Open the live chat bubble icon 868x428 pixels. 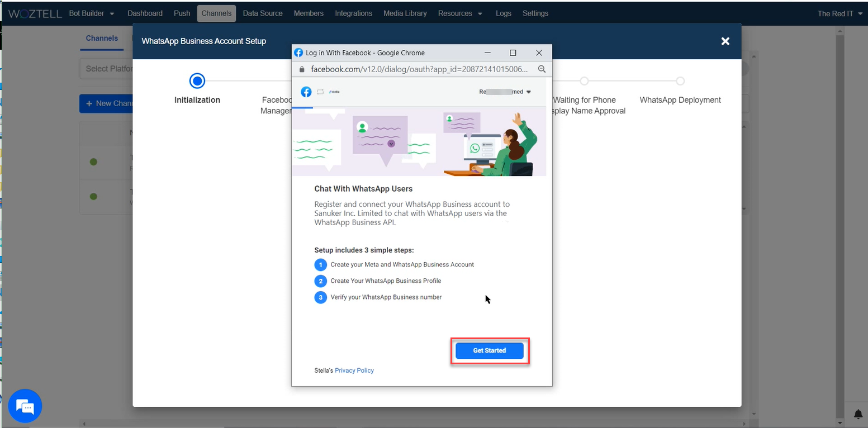[25, 406]
